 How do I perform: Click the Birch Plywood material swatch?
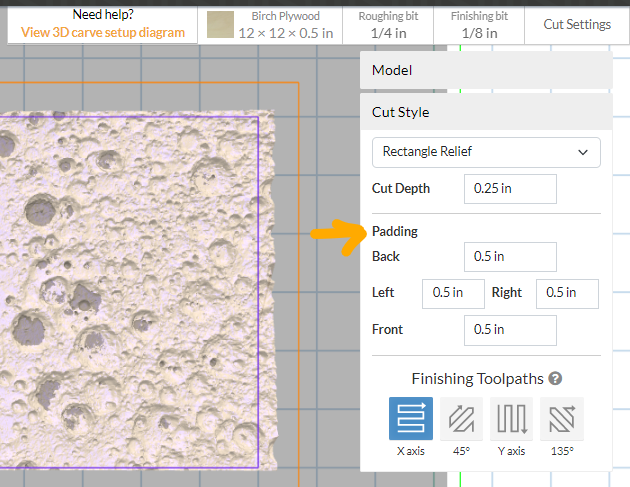[220, 25]
